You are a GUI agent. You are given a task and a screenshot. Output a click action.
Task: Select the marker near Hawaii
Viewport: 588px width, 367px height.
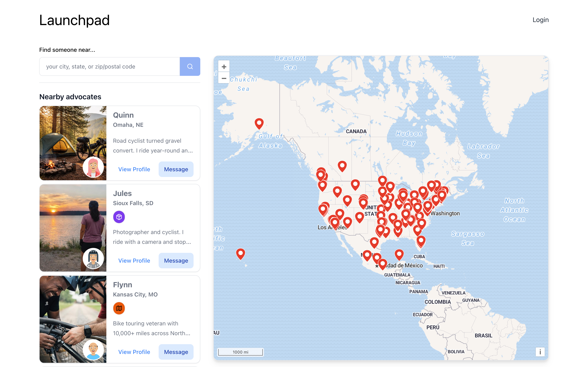[240, 253]
